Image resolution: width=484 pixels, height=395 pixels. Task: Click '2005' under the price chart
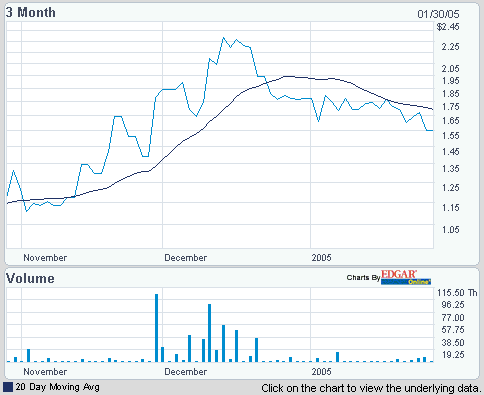[321, 258]
